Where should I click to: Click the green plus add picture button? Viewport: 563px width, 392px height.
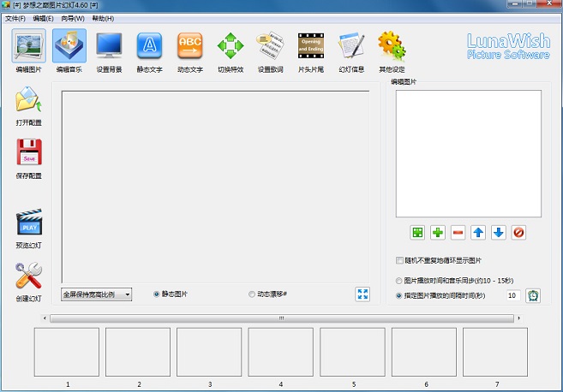coord(438,232)
